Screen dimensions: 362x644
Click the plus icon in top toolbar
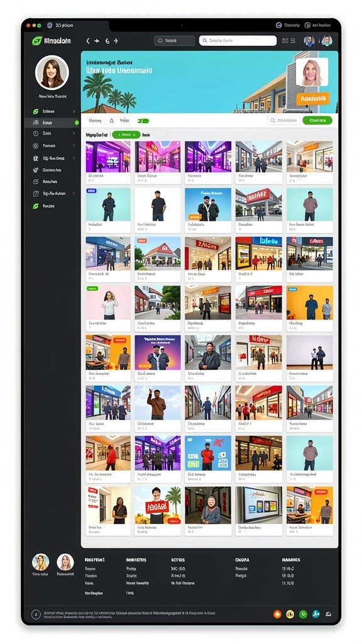coord(97,41)
